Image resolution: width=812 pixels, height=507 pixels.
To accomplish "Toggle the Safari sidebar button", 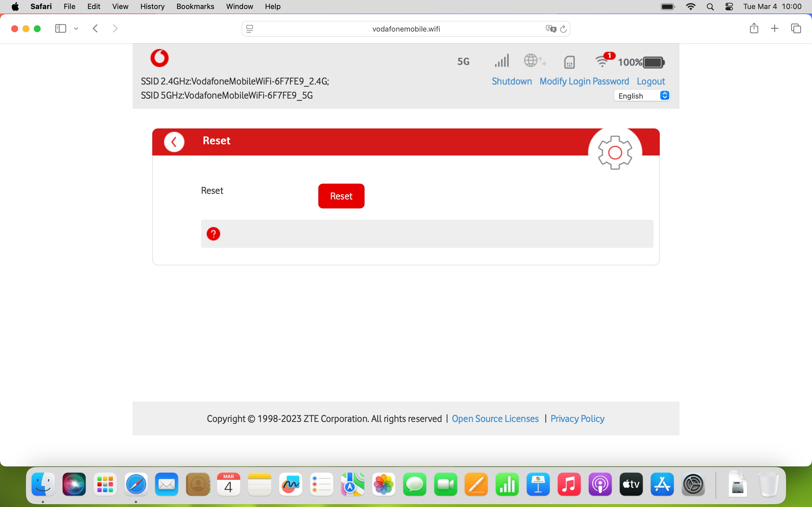I will pyautogui.click(x=60, y=29).
